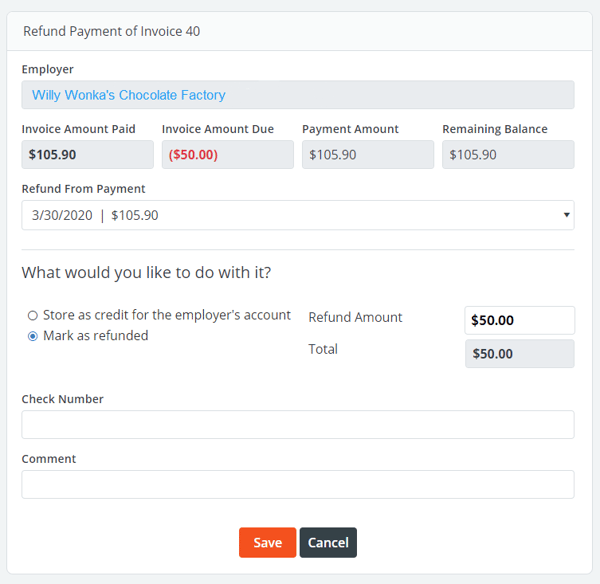Click the Invoice Amount Paid field
Viewport: 600px width, 584px height.
click(87, 154)
